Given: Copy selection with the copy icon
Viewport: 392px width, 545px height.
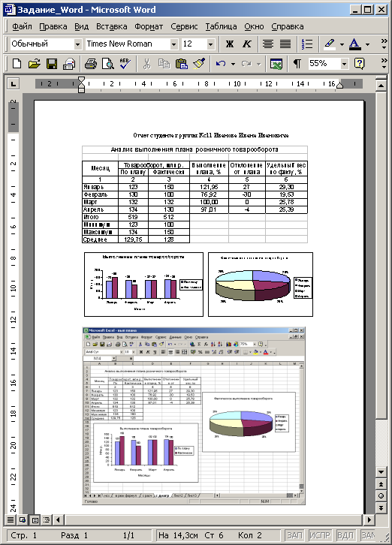Looking at the screenshot, I should pos(164,64).
